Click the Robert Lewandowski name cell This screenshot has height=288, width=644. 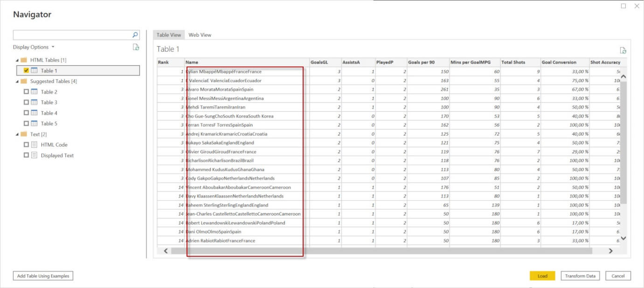[x=247, y=223]
